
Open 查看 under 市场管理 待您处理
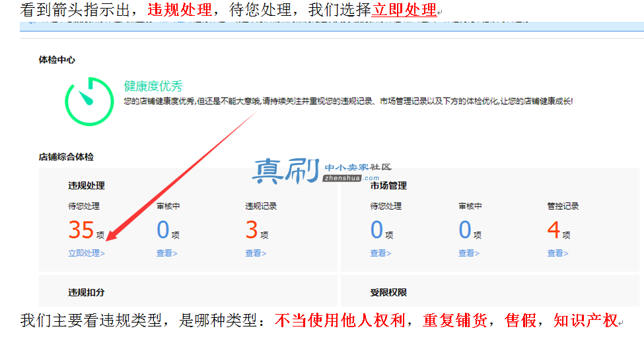380,253
